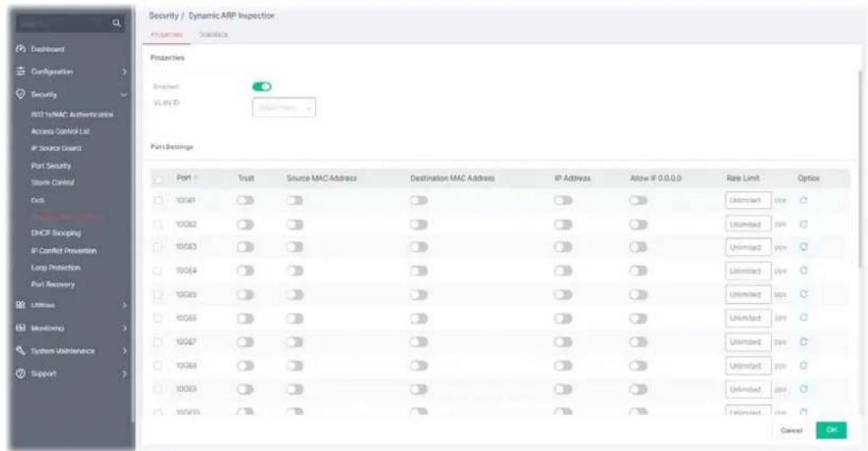Open the VLAN ID dropdown
This screenshot has width=868, height=451.
pos(284,107)
